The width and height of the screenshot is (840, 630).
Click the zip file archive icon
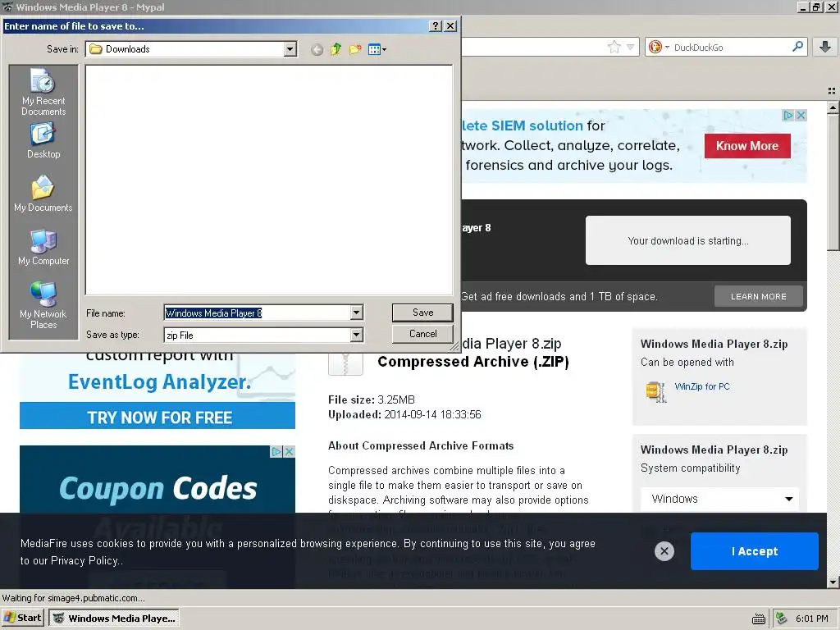(345, 363)
